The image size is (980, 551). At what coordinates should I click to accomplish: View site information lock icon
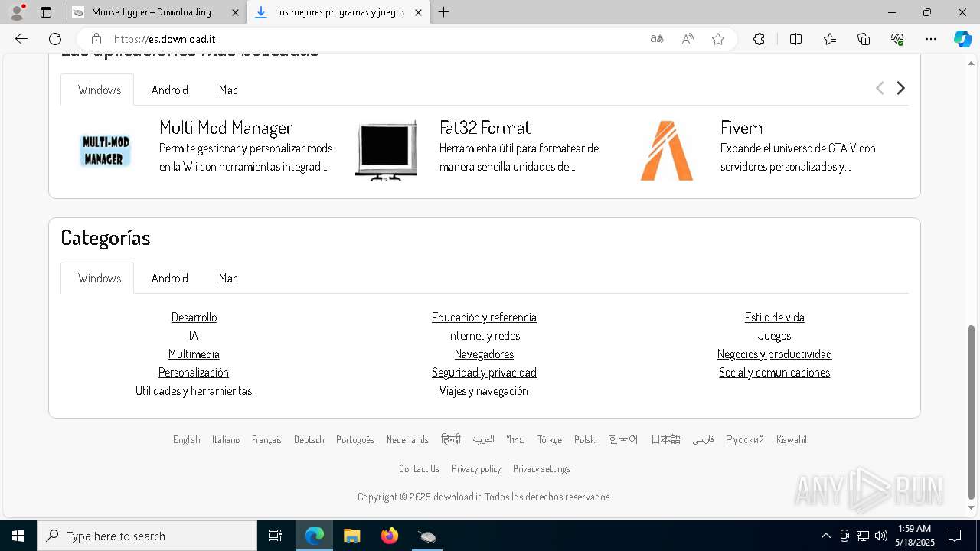[x=96, y=39]
